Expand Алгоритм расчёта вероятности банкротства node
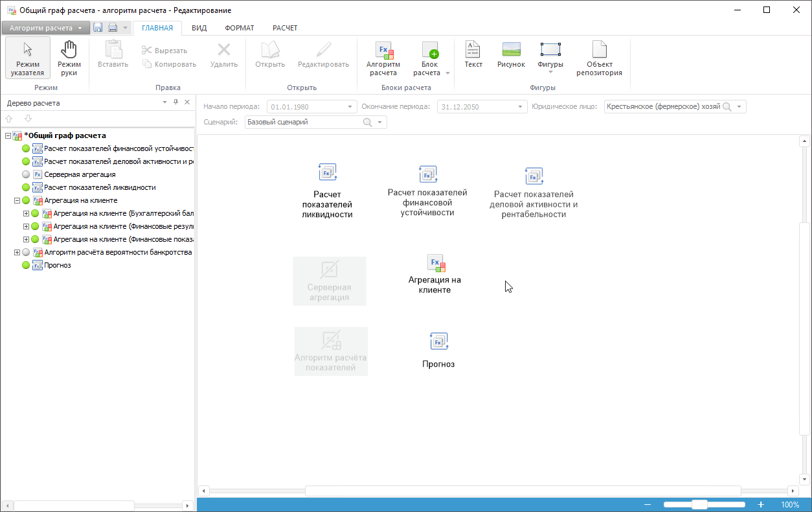Image resolution: width=812 pixels, height=512 pixels. 17,252
